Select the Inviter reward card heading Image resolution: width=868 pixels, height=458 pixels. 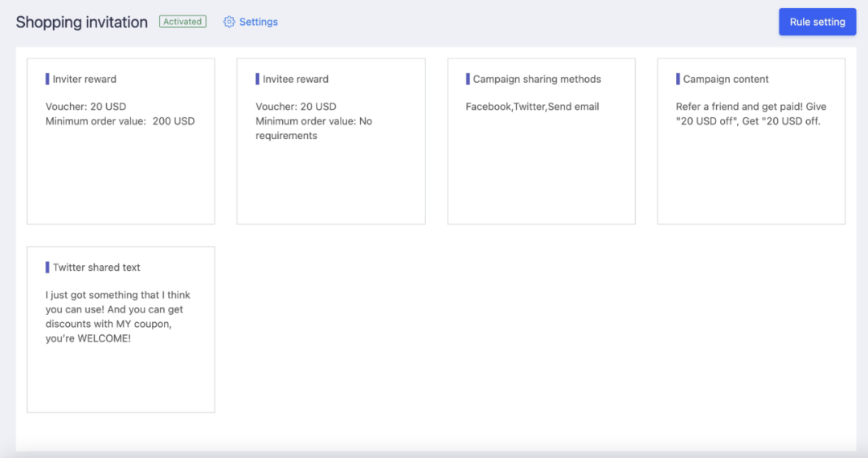84,79
